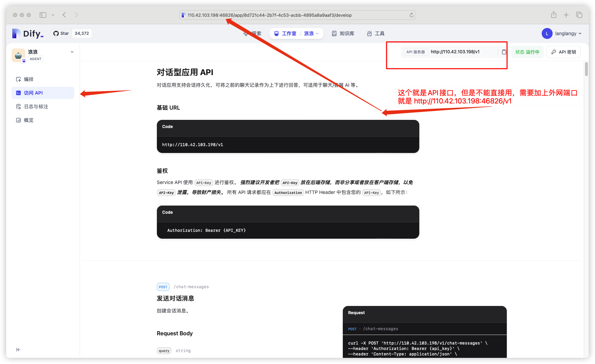Click the 鉴权 heading
595x364 pixels.
coord(162,171)
